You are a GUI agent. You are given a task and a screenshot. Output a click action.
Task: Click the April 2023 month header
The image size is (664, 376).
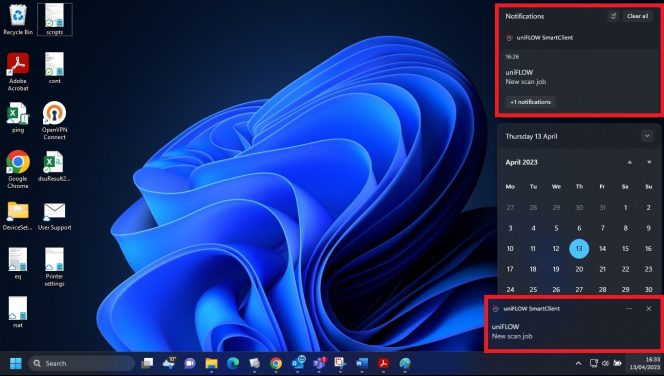pyautogui.click(x=521, y=162)
